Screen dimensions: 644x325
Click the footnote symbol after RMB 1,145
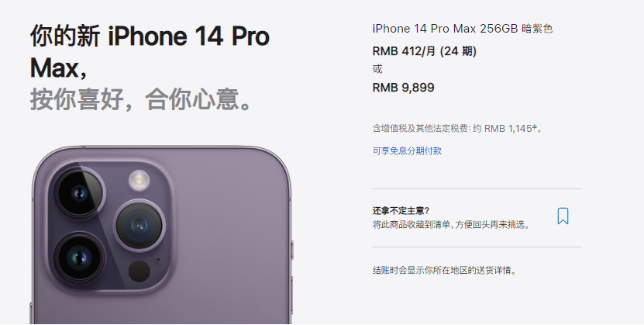coord(535,127)
